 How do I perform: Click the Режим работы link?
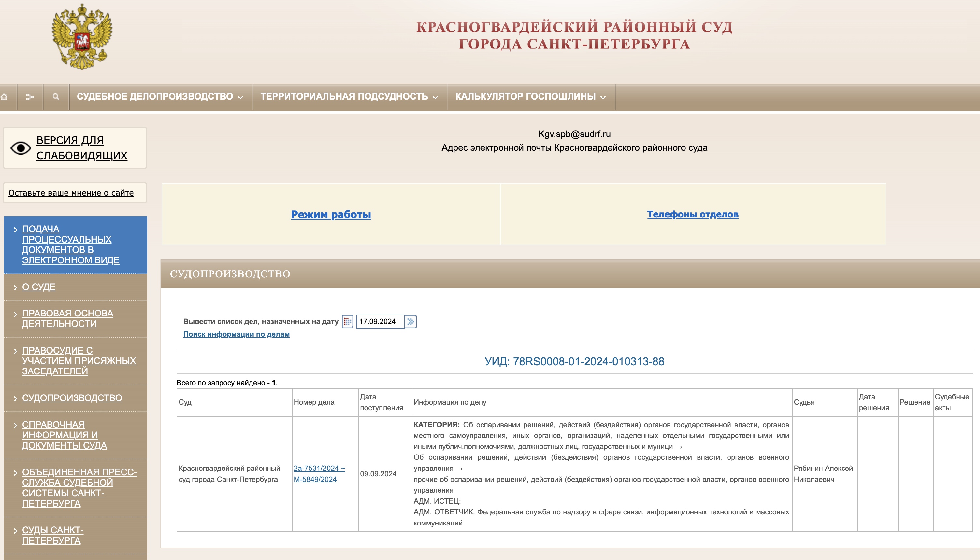pos(331,214)
